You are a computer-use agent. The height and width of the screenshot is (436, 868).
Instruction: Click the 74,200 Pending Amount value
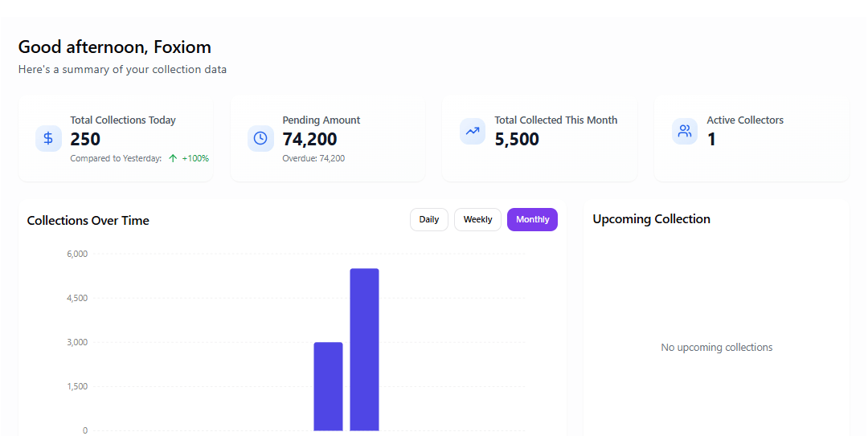[309, 139]
